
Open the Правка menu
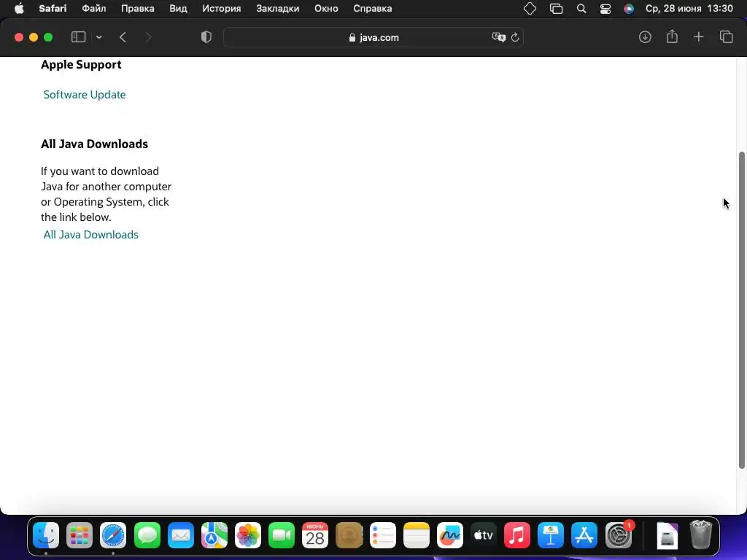pyautogui.click(x=137, y=9)
